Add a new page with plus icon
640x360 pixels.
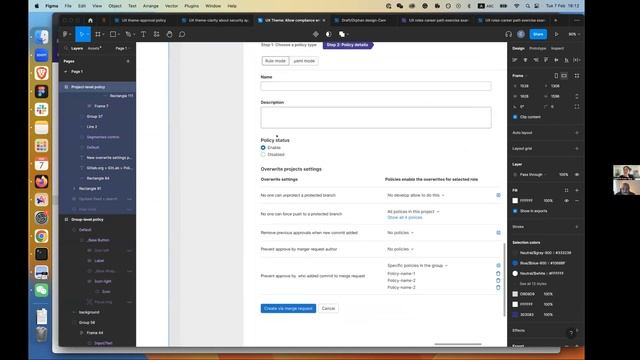coord(128,61)
